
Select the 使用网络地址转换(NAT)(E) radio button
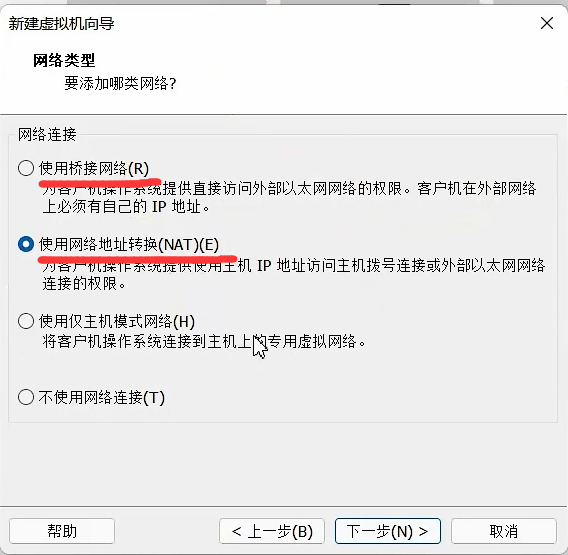pos(26,245)
